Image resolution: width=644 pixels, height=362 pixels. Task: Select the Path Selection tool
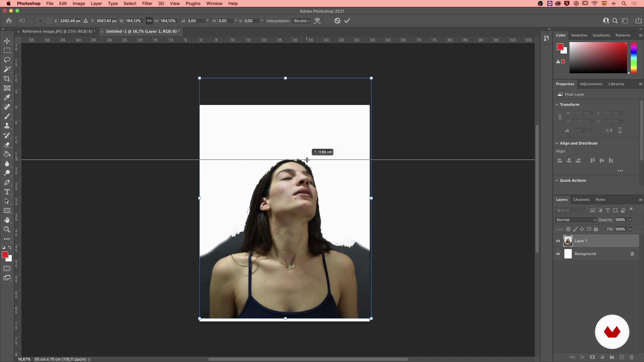click(x=7, y=201)
